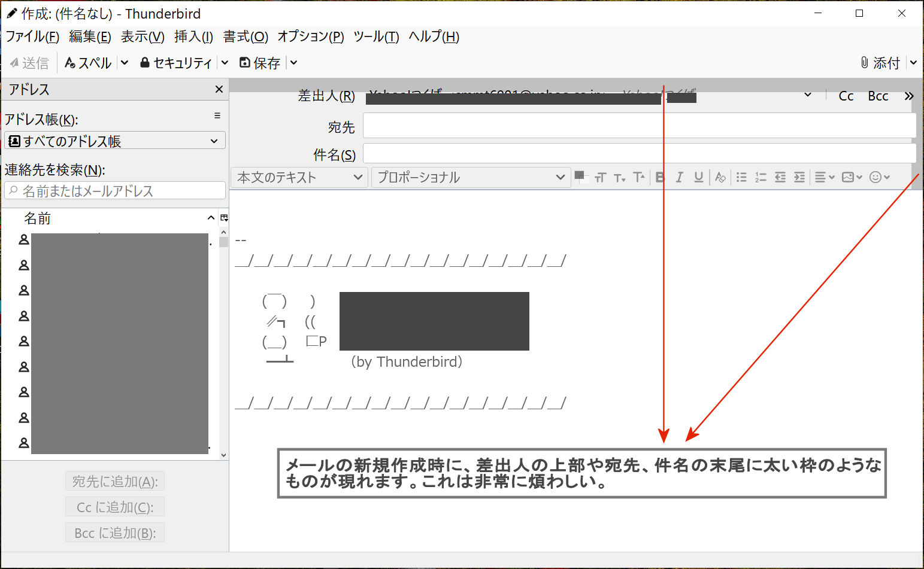The image size is (924, 569).
Task: Open the address book selector すべてのアドレス帳
Action: [114, 141]
